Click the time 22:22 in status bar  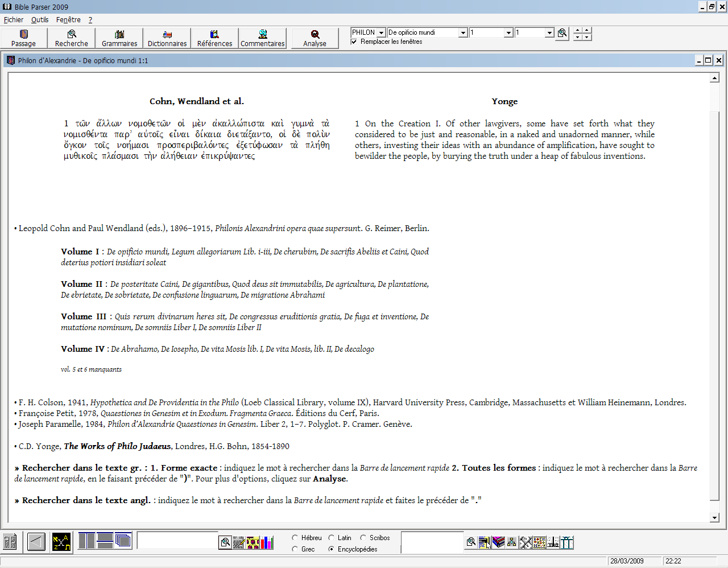click(x=673, y=561)
